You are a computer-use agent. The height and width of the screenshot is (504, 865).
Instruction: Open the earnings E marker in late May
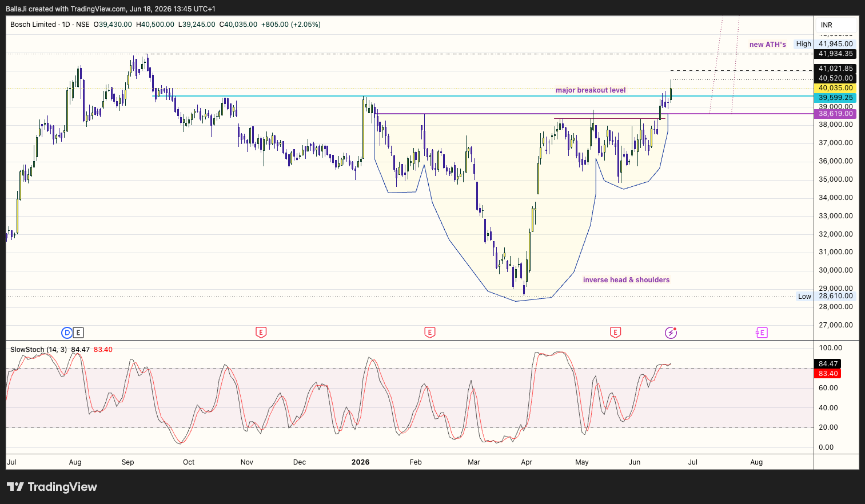615,333
